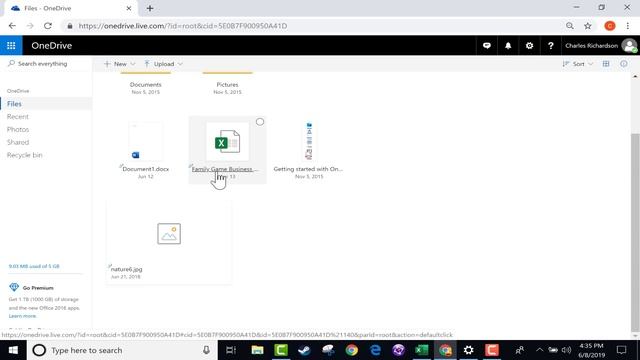Open help question mark icon
The image size is (640, 360).
551,46
